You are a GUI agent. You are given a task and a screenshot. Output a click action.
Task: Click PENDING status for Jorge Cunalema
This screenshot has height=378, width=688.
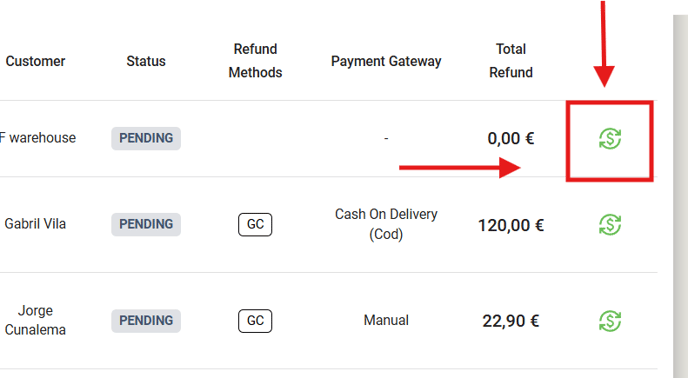pyautogui.click(x=146, y=321)
